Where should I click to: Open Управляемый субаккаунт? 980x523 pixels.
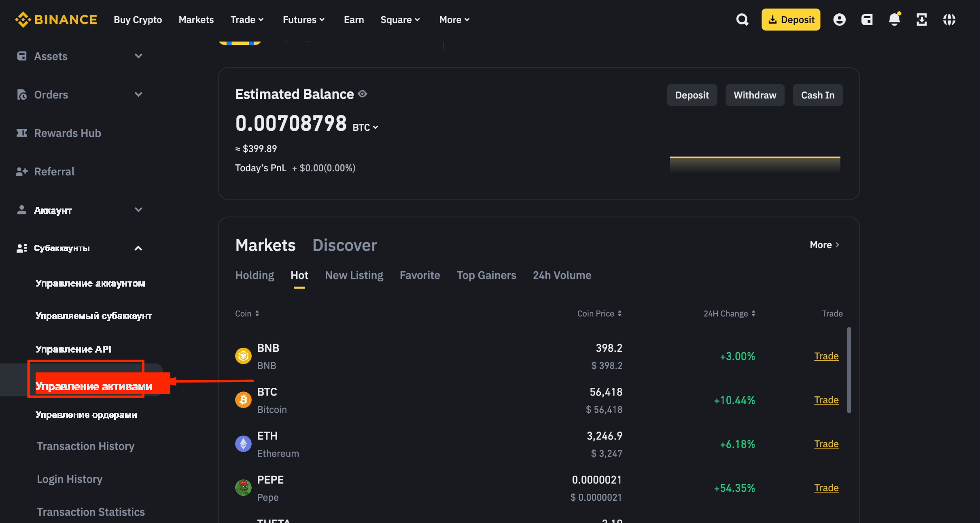(x=94, y=316)
